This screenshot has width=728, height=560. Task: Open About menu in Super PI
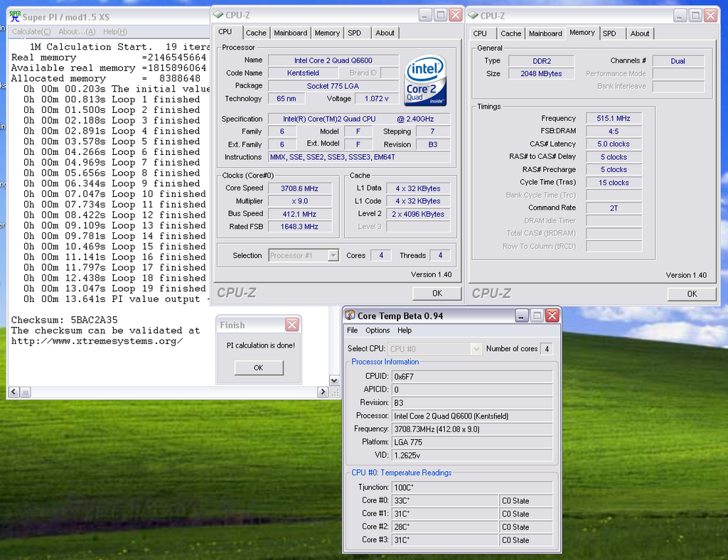(x=77, y=31)
